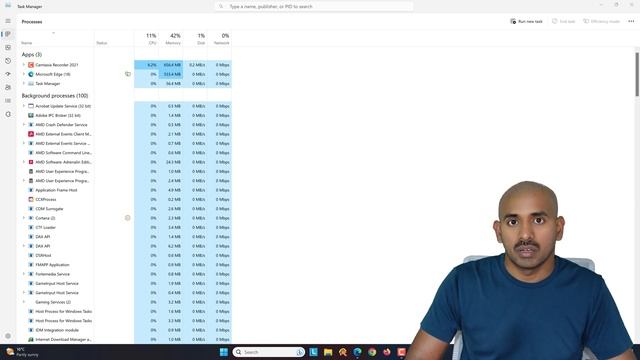Sort by the Status column header

point(114,39)
